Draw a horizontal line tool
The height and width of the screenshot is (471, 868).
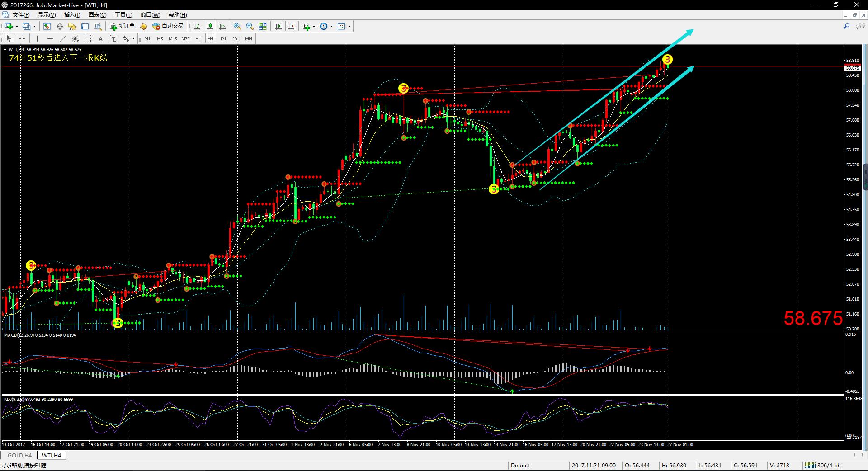coord(50,39)
